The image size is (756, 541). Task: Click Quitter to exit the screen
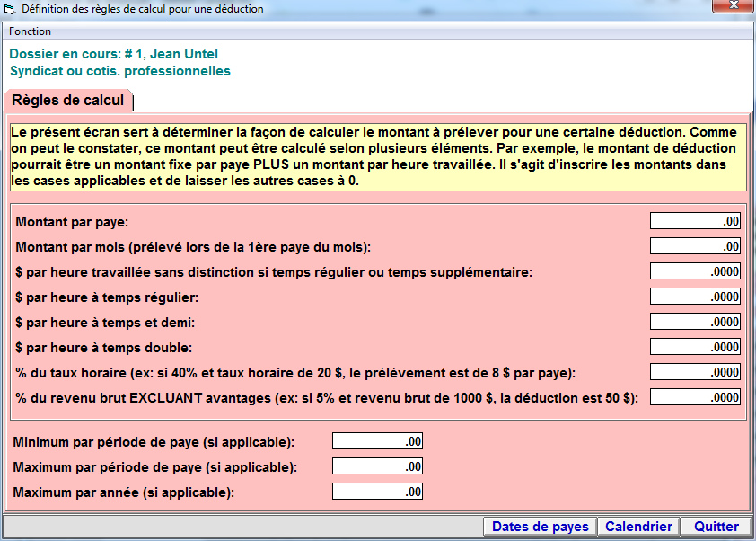716,527
